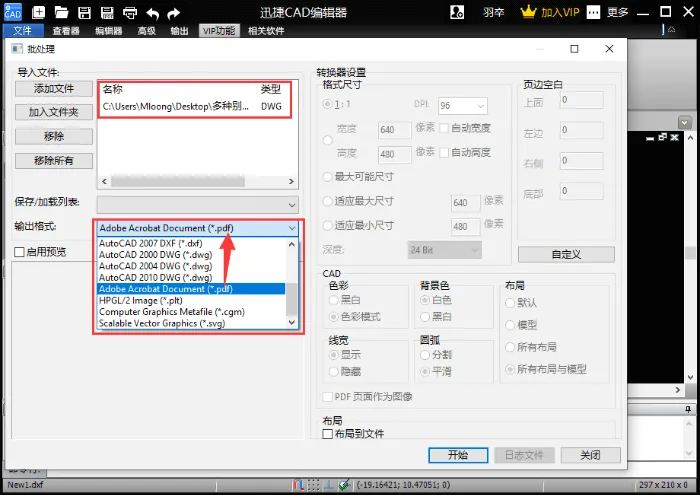
Task: Toggle the ortho mode icon in status bar
Action: point(329,484)
